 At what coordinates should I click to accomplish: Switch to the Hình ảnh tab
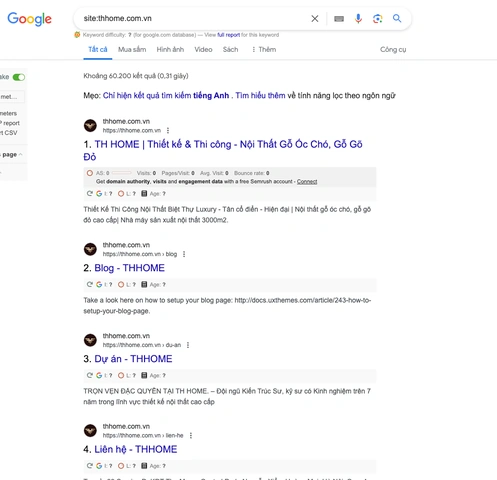click(x=170, y=50)
